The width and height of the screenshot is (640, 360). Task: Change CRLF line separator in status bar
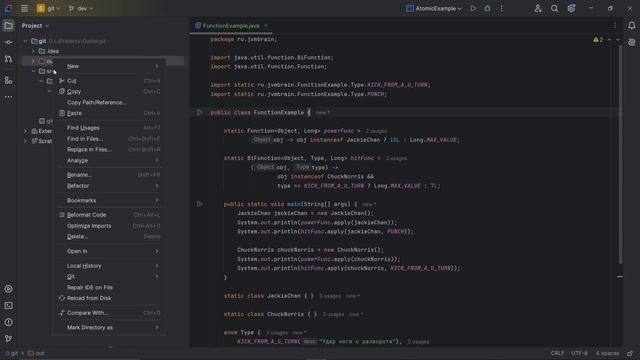[x=557, y=353]
